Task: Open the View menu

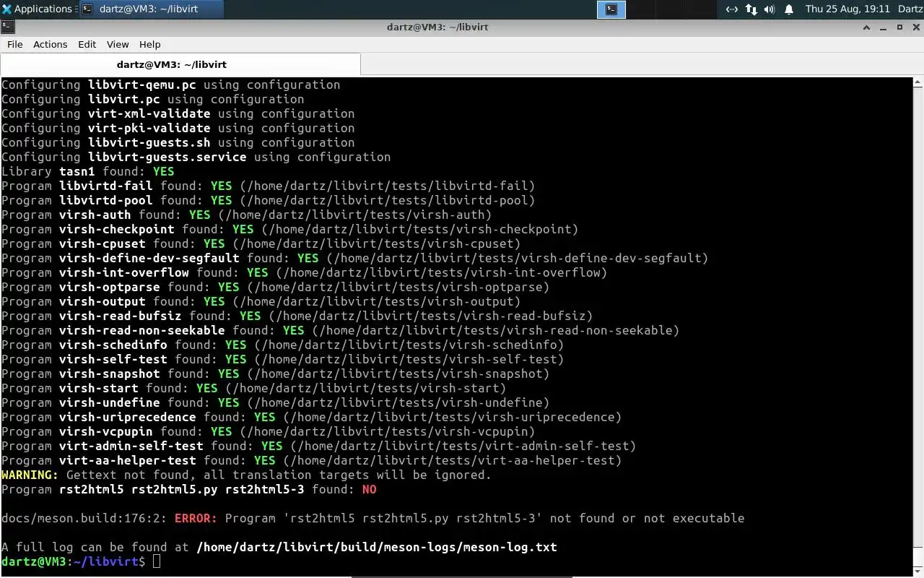Action: click(x=118, y=44)
